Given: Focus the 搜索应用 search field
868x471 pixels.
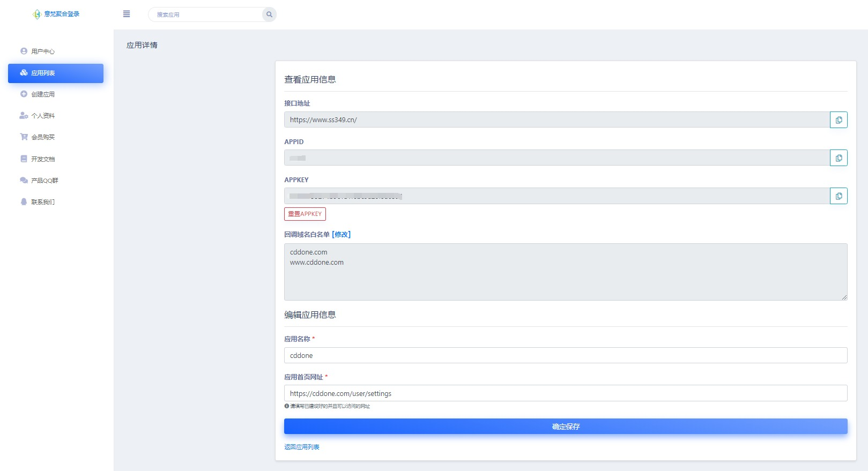Looking at the screenshot, I should [206, 14].
